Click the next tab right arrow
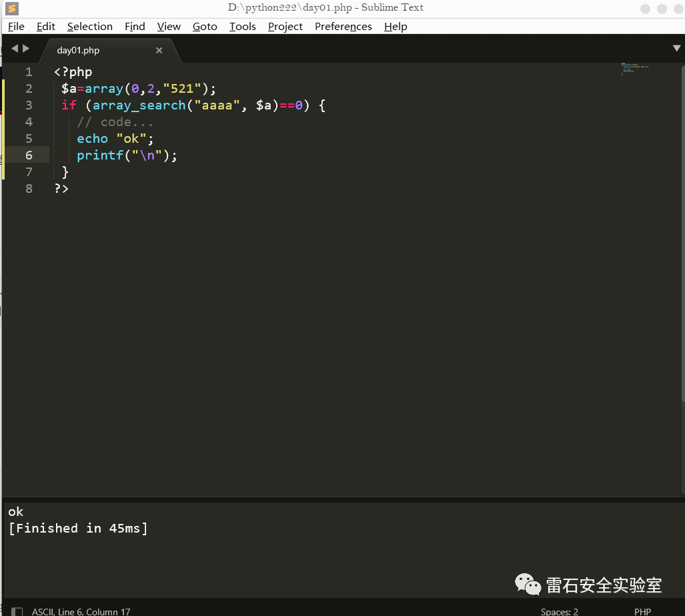This screenshot has height=616, width=685. point(26,49)
